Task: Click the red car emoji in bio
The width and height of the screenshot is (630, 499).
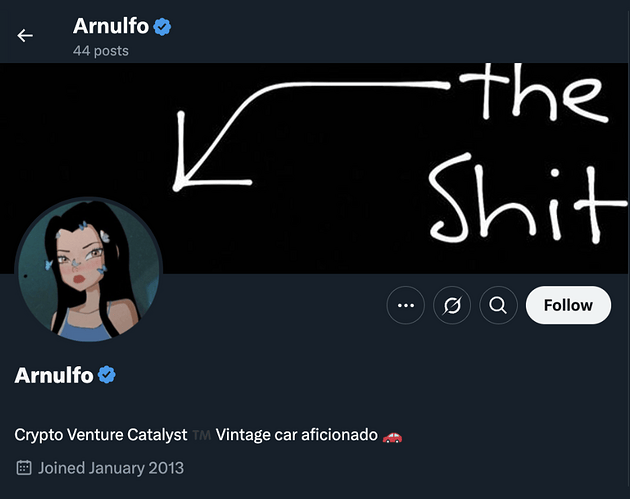Action: coord(392,436)
